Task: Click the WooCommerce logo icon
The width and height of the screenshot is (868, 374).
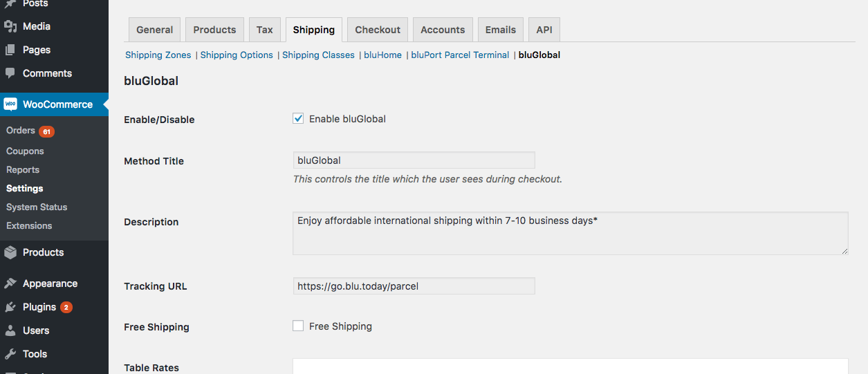Action: (10, 104)
